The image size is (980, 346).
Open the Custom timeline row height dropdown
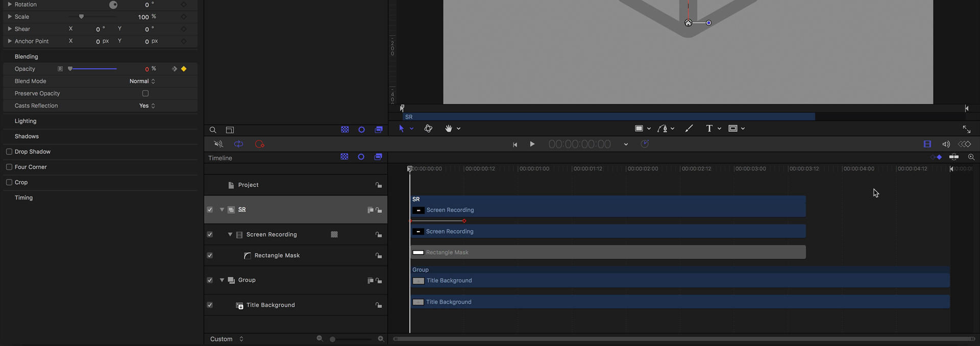click(x=227, y=339)
